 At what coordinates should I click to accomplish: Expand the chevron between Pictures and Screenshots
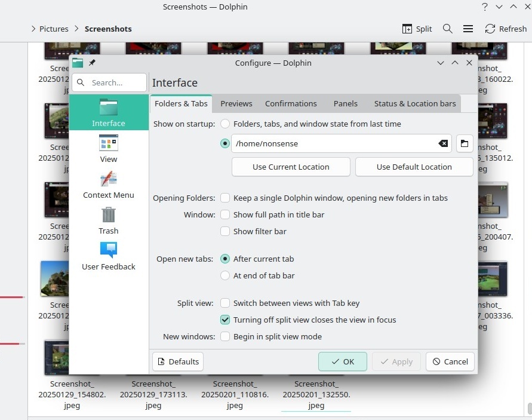(76, 29)
